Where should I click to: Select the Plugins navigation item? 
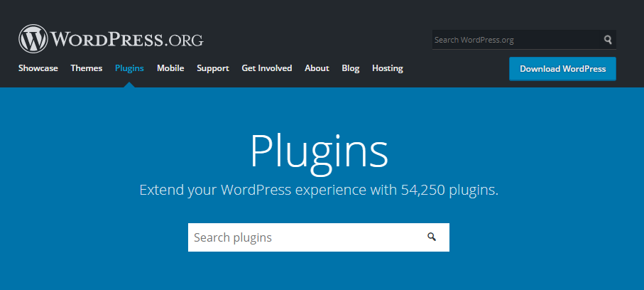click(x=129, y=68)
